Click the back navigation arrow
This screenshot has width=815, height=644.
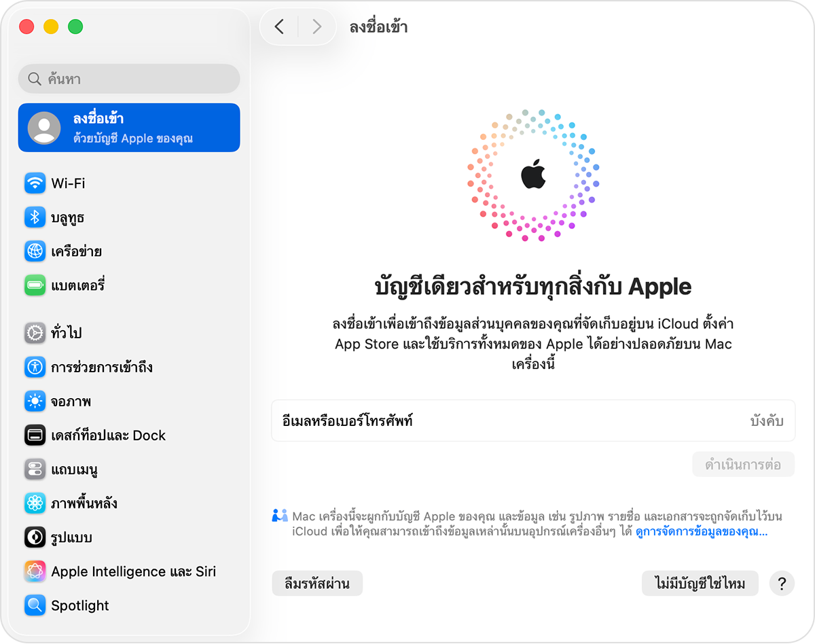point(280,26)
